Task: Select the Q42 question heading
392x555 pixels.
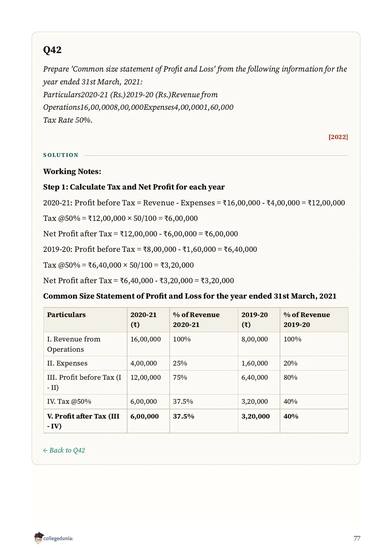Action: coord(52,50)
